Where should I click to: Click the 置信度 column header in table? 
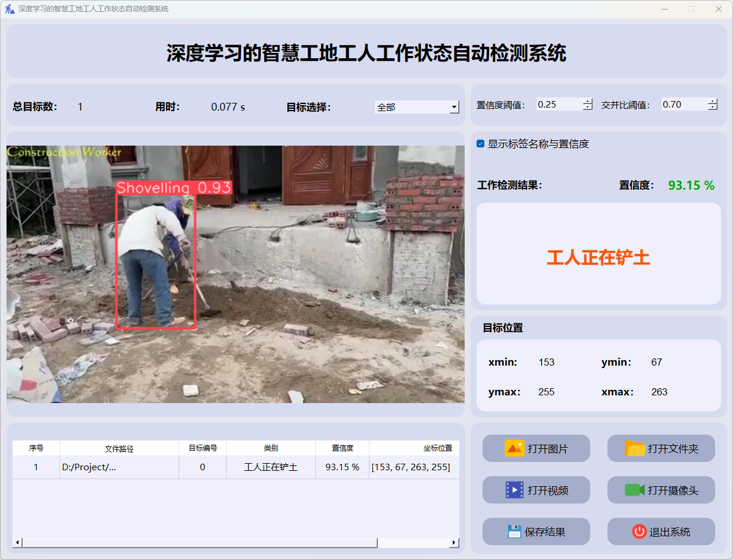coord(342,448)
